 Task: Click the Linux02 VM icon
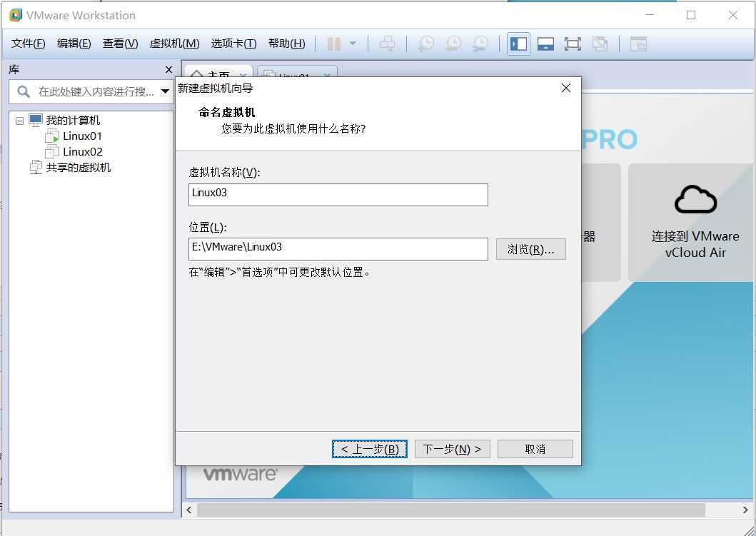51,152
